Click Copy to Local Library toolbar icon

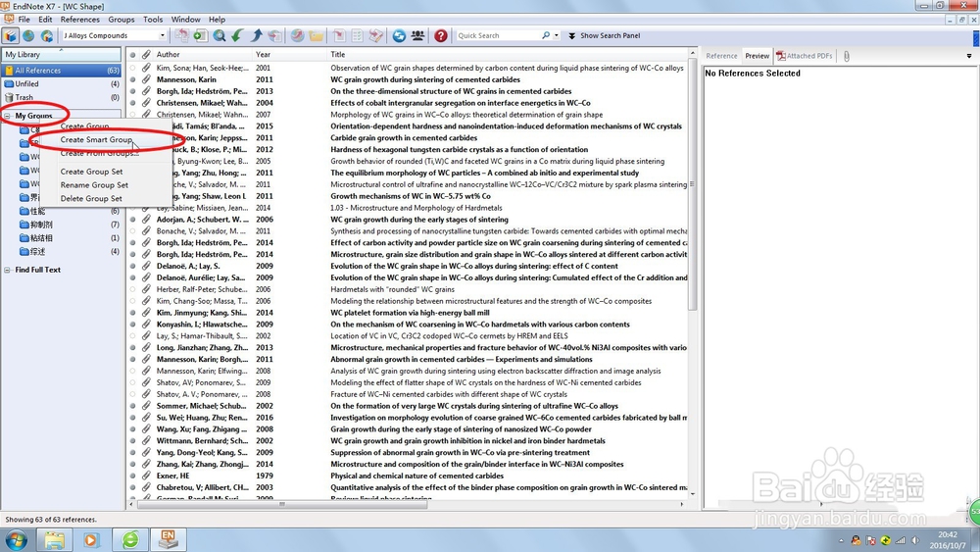point(181,35)
